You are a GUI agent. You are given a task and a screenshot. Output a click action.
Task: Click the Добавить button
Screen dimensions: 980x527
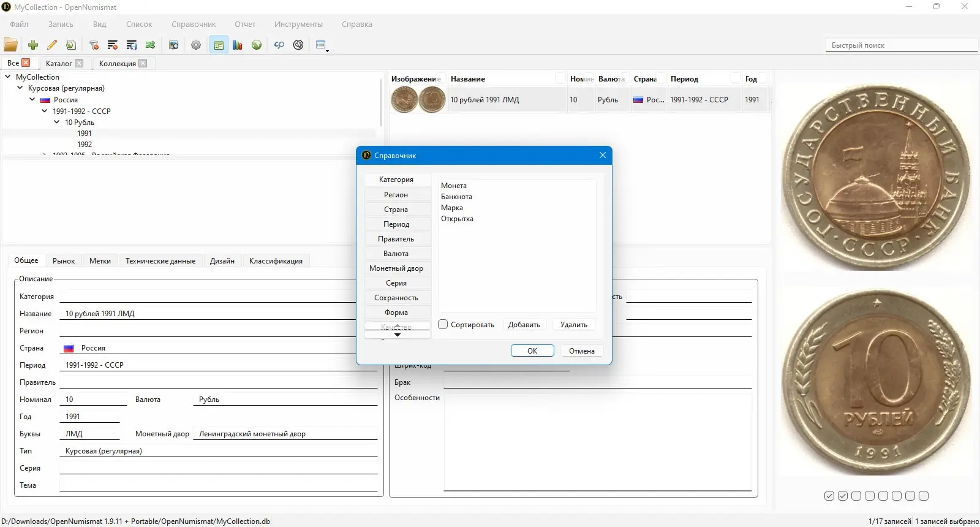[524, 325]
